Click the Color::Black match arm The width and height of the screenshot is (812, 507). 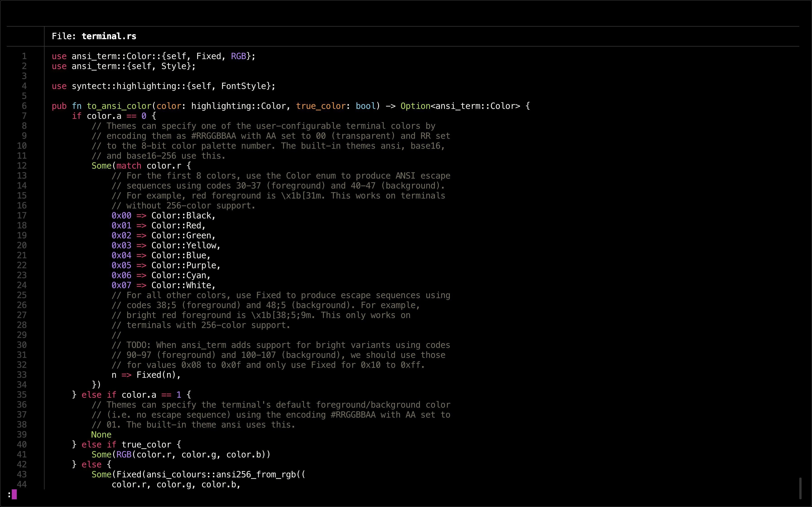tap(181, 216)
